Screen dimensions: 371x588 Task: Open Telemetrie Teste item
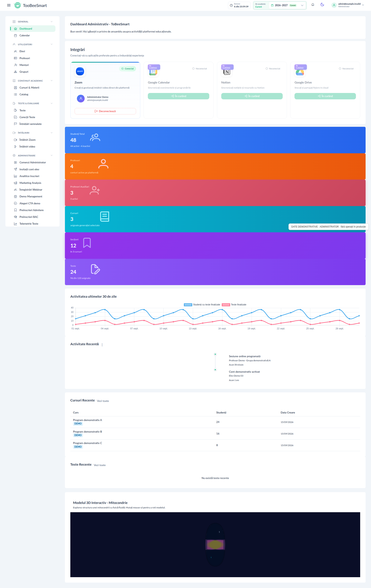click(x=32, y=224)
